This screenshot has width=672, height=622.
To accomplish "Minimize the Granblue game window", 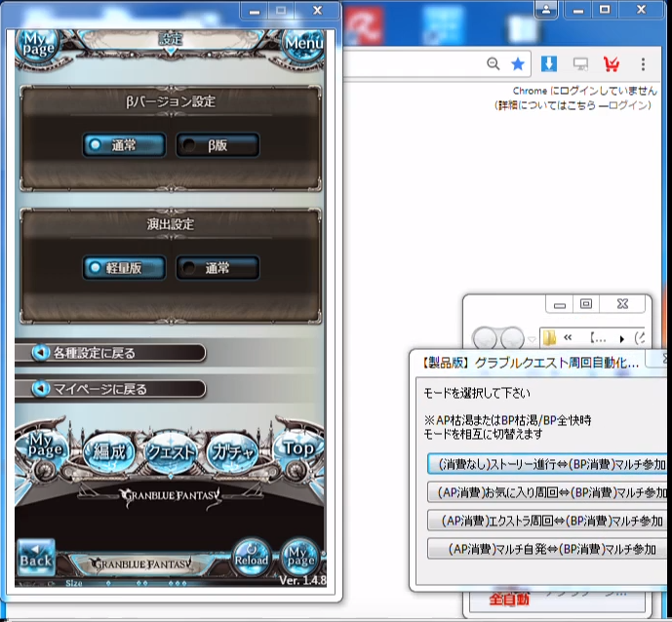I will [255, 11].
